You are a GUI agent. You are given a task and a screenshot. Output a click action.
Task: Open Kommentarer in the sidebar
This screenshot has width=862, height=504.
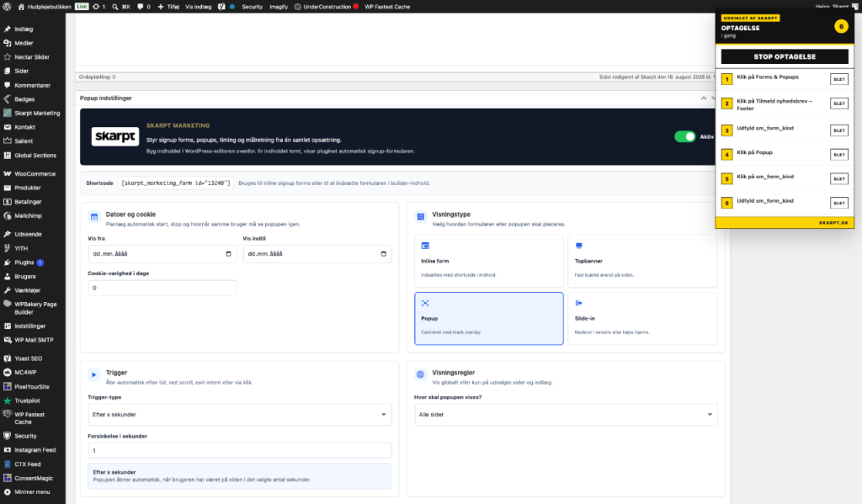click(x=33, y=85)
